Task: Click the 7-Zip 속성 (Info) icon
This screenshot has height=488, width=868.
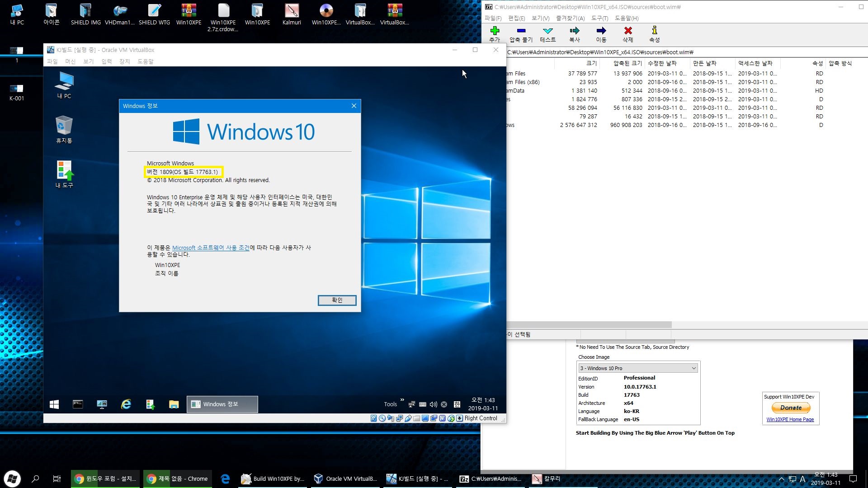Action: (x=654, y=31)
